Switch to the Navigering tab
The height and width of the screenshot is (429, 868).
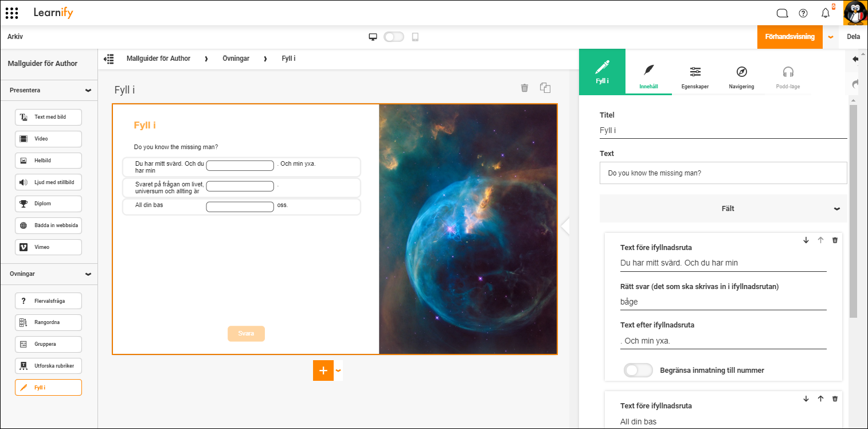click(x=741, y=77)
